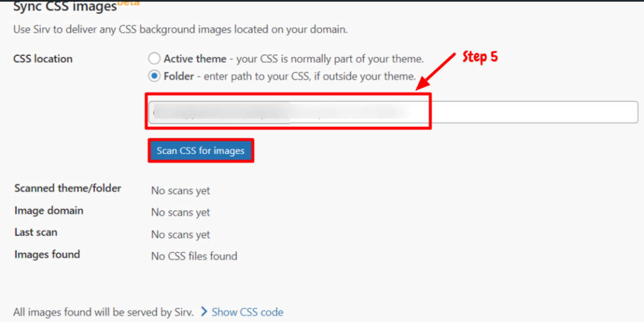Click the 'No scans yet' value beside Scanned theme/folder
This screenshot has height=322, width=644.
point(180,191)
